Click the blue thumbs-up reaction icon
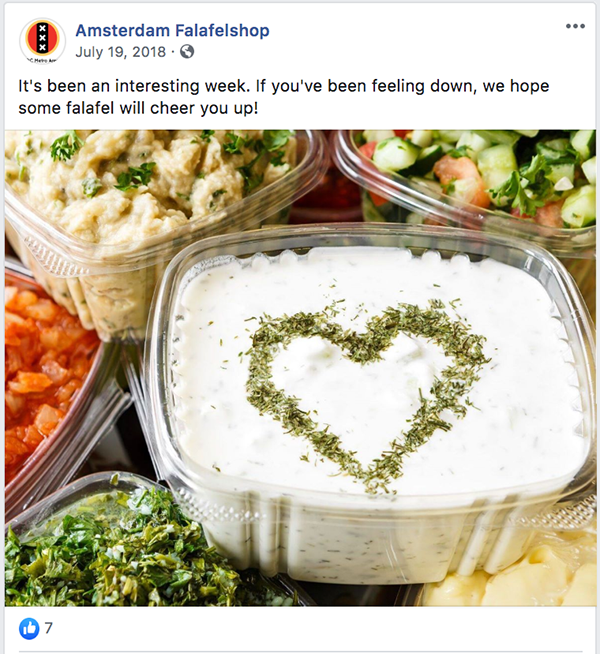The width and height of the screenshot is (600, 654). coord(29,628)
